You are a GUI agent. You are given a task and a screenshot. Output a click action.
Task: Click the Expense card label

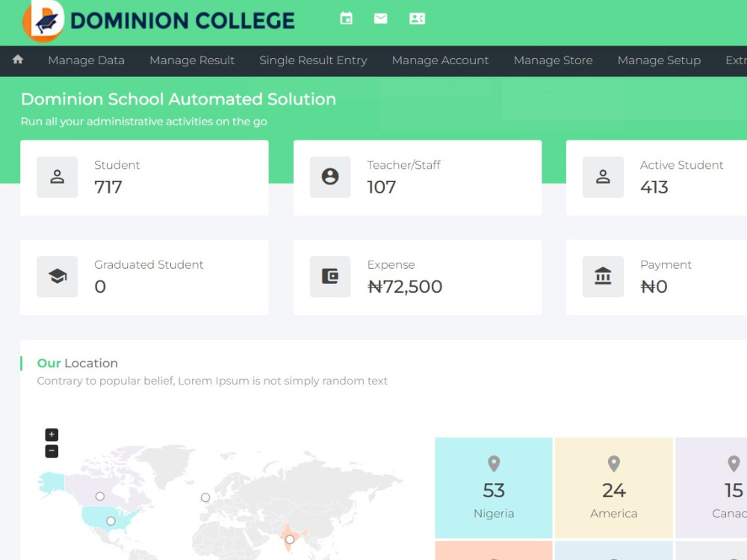tap(391, 265)
